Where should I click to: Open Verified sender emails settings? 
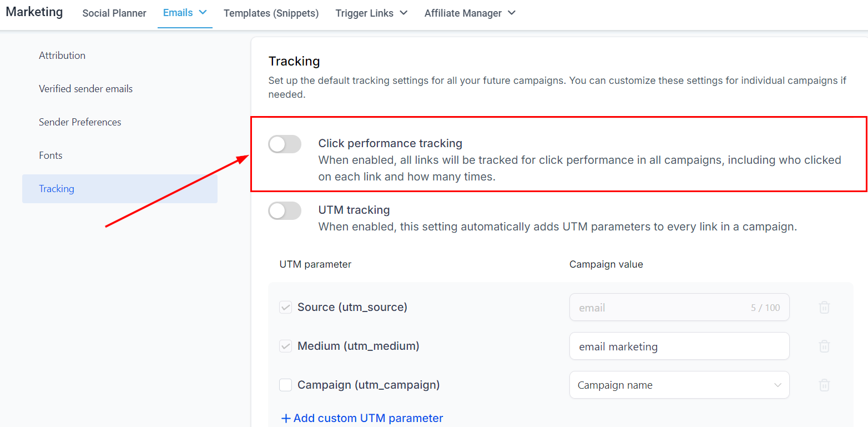click(85, 89)
